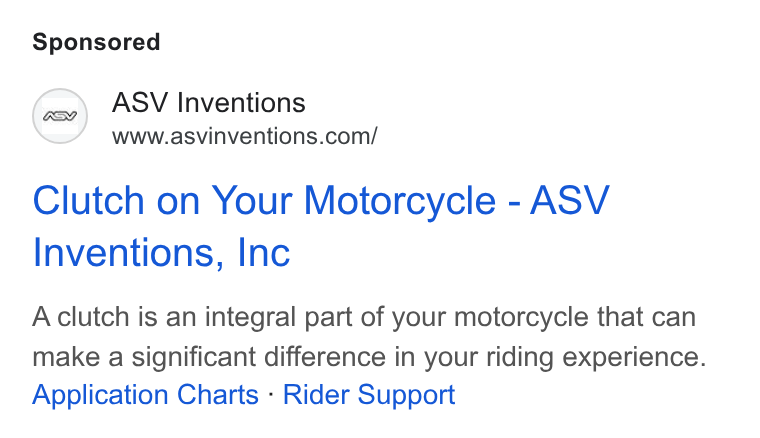Click the word 'Application' in the sitelinks
This screenshot has width=760, height=438.
101,395
